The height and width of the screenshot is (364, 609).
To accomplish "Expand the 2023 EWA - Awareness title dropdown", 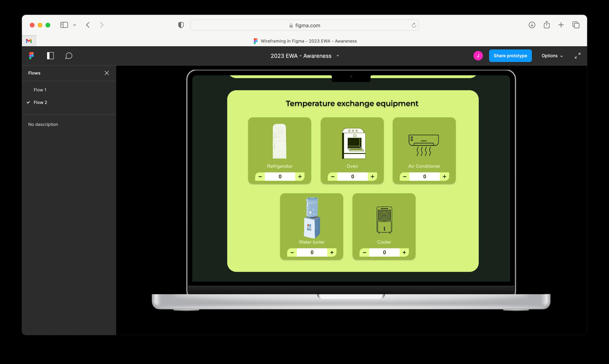I will click(338, 56).
